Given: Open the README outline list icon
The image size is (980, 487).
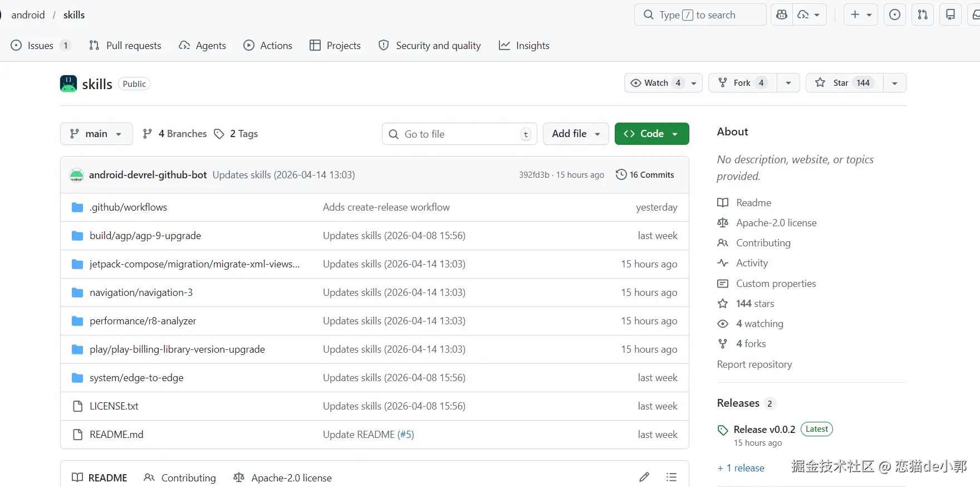Looking at the screenshot, I should [x=672, y=477].
